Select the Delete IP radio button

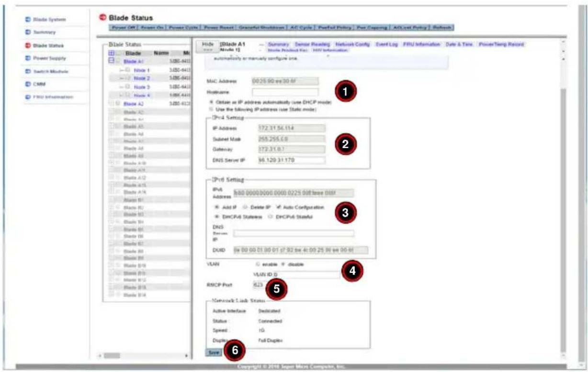245,207
